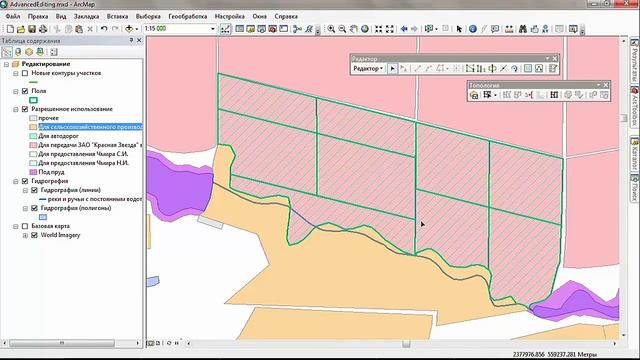
Task: Toggle 'World Imagery' layer checkbox
Action: point(34,235)
